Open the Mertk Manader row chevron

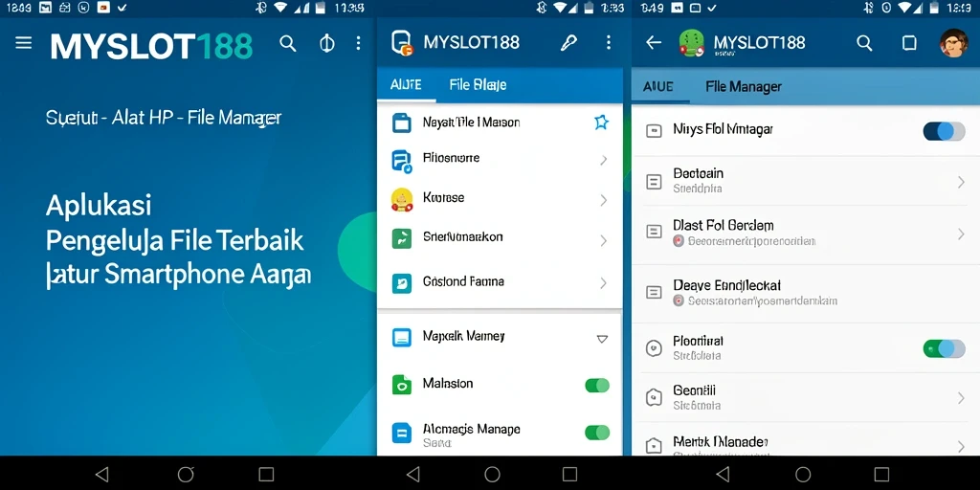point(961,446)
